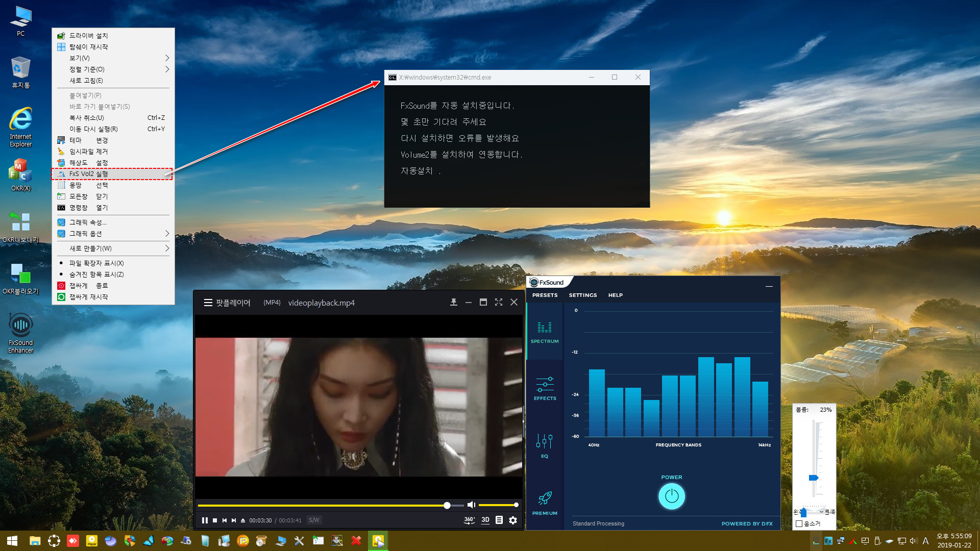
Task: Select 이동 다시 실행(R) menu entry
Action: 113,129
